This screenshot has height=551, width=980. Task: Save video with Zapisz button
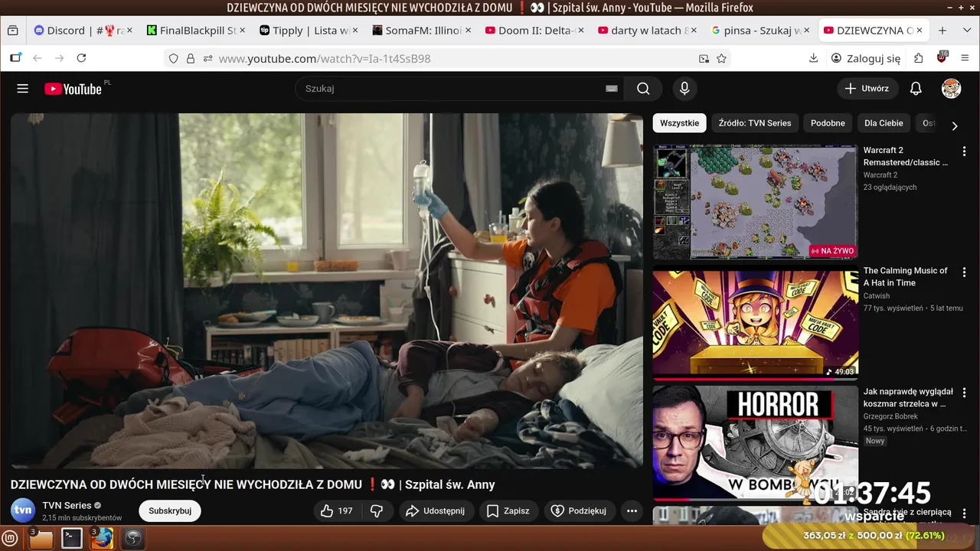click(x=508, y=510)
